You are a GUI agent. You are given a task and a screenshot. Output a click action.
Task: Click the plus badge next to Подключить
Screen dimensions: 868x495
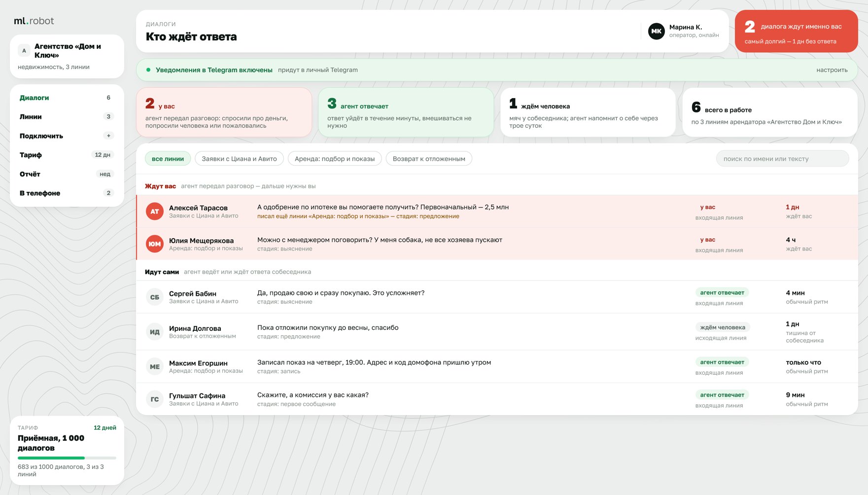tap(108, 136)
